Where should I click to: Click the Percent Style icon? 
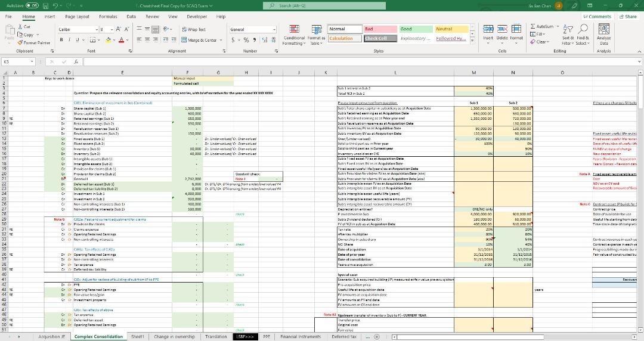tap(246, 40)
